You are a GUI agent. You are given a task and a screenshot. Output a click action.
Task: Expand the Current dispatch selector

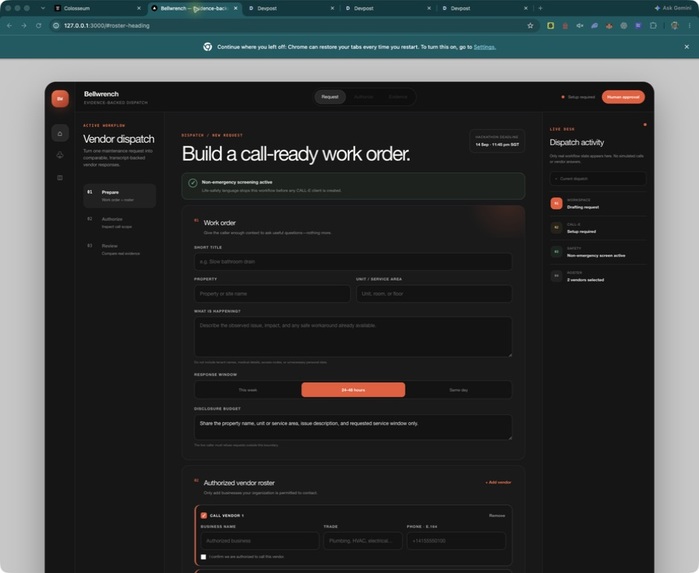pos(597,179)
